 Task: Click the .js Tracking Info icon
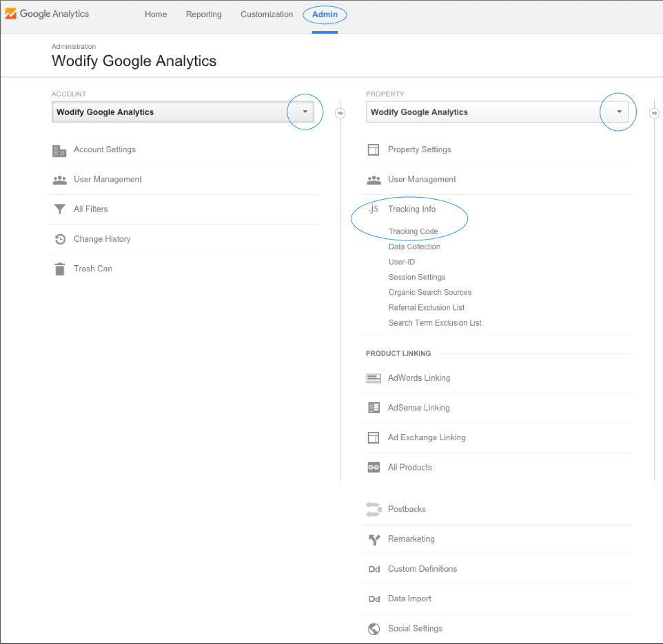pyautogui.click(x=374, y=208)
